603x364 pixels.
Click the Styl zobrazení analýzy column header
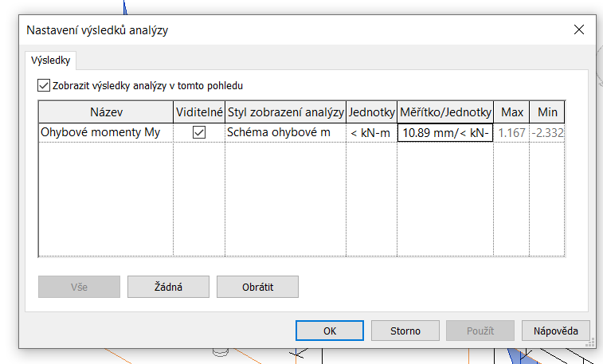tap(285, 112)
